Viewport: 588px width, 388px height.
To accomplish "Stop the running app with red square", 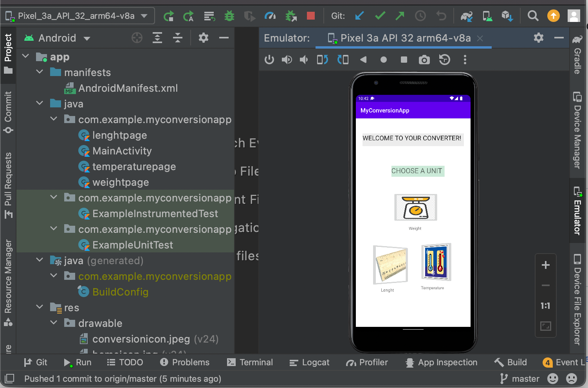I will (x=311, y=16).
